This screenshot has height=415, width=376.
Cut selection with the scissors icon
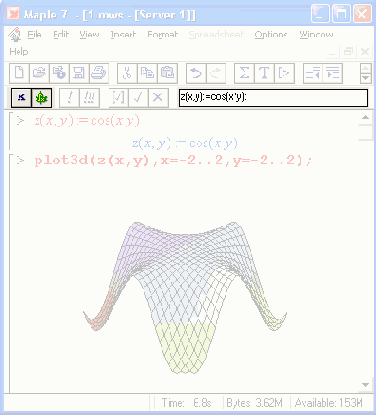pyautogui.click(x=127, y=73)
